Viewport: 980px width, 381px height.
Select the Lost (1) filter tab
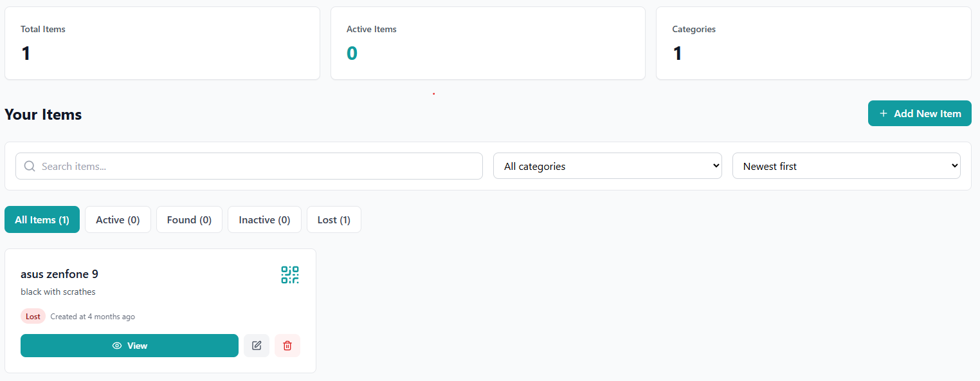(x=334, y=219)
